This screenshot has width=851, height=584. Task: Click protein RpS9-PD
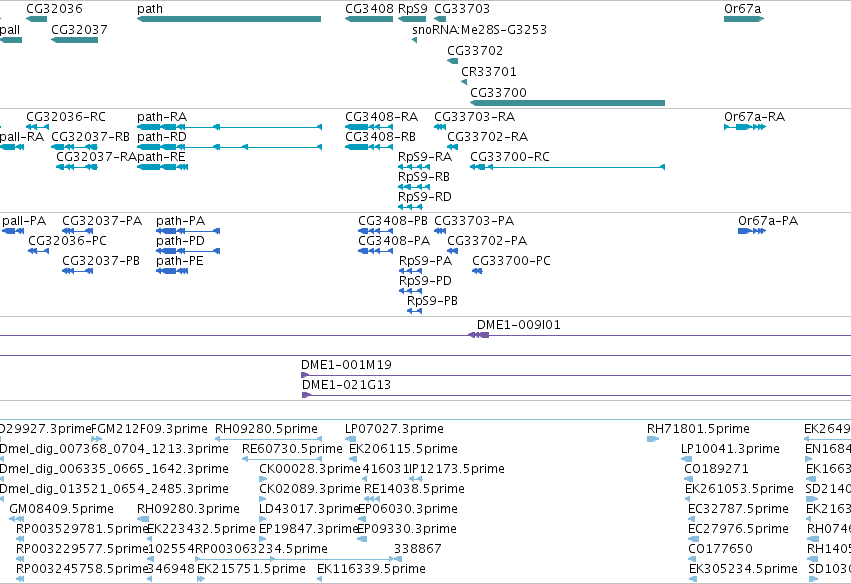point(410,291)
